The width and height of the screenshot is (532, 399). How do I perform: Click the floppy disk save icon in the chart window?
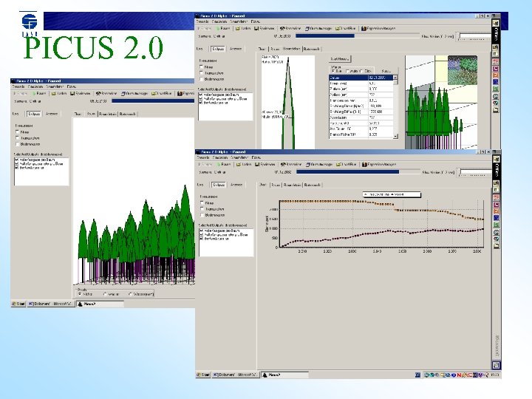pyautogui.click(x=257, y=164)
